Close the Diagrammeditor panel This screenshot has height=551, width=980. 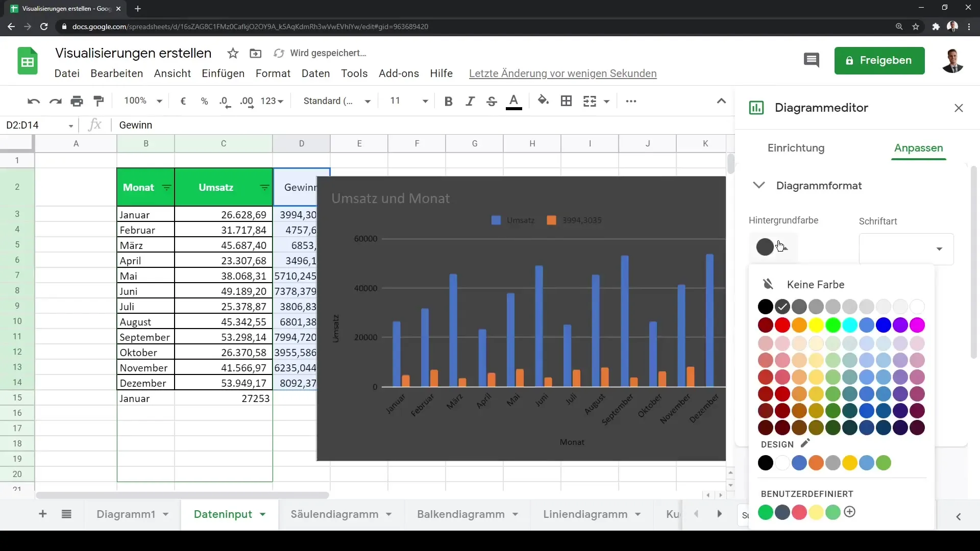tap(959, 108)
